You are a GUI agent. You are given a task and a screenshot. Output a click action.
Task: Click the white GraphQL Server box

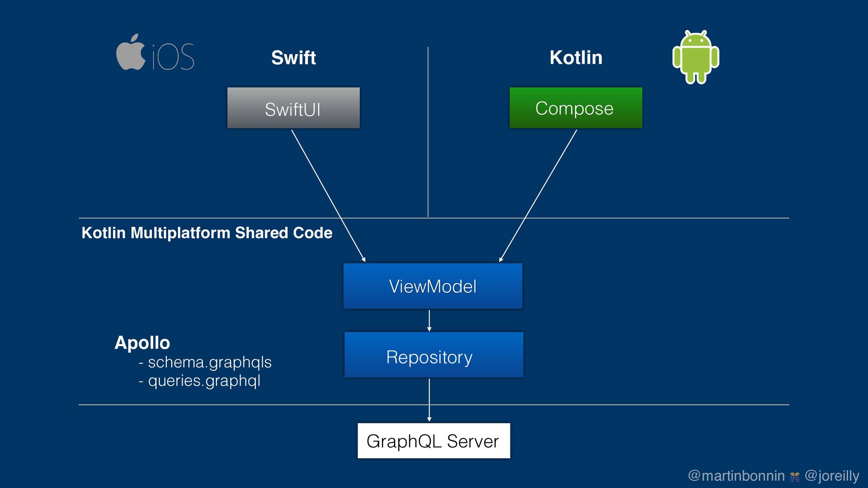[434, 441]
